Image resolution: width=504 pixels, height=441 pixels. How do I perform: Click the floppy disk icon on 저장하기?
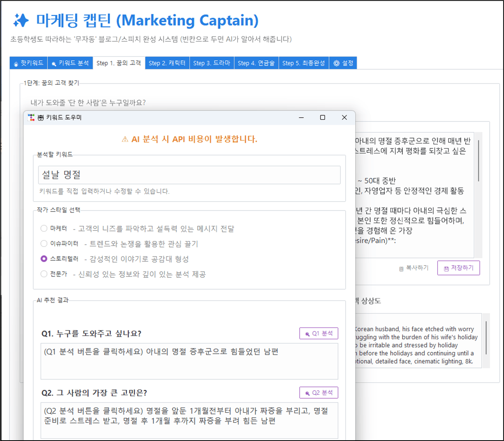[447, 268]
